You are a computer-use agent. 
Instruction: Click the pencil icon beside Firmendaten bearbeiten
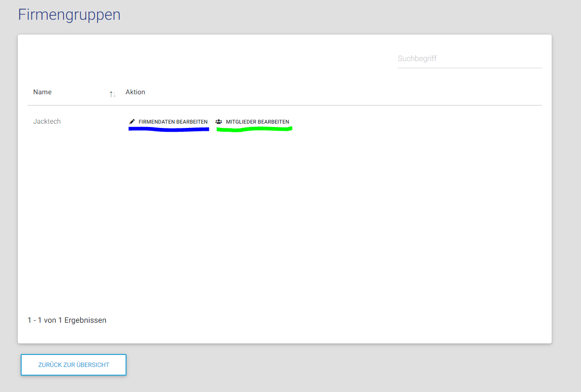click(x=132, y=122)
